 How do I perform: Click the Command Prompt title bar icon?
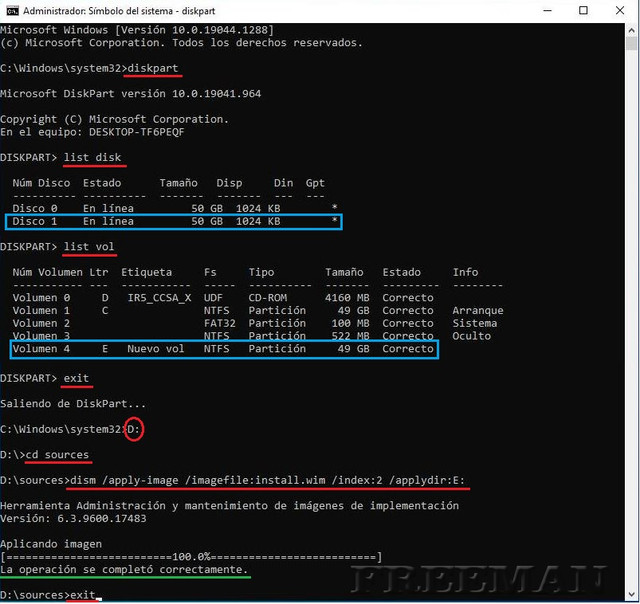(12, 11)
